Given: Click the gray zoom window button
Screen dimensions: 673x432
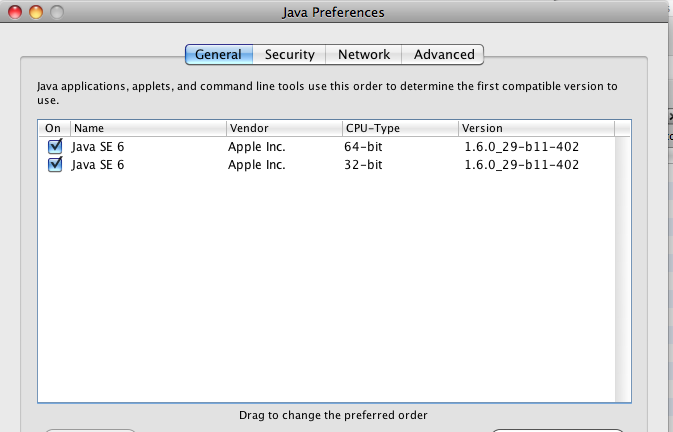Looking at the screenshot, I should [x=56, y=13].
